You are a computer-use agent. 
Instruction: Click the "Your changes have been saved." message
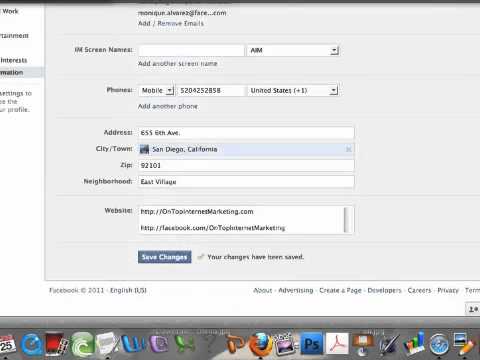256,257
